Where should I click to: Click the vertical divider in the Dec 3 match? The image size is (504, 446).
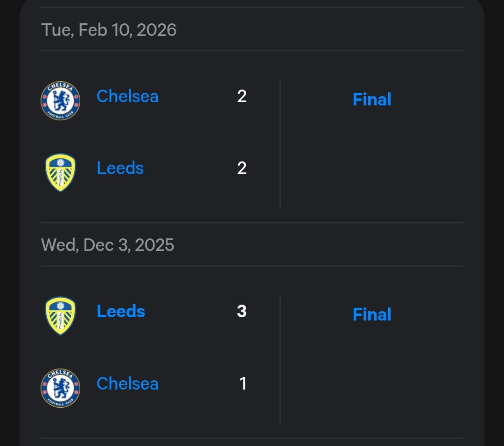[280, 360]
